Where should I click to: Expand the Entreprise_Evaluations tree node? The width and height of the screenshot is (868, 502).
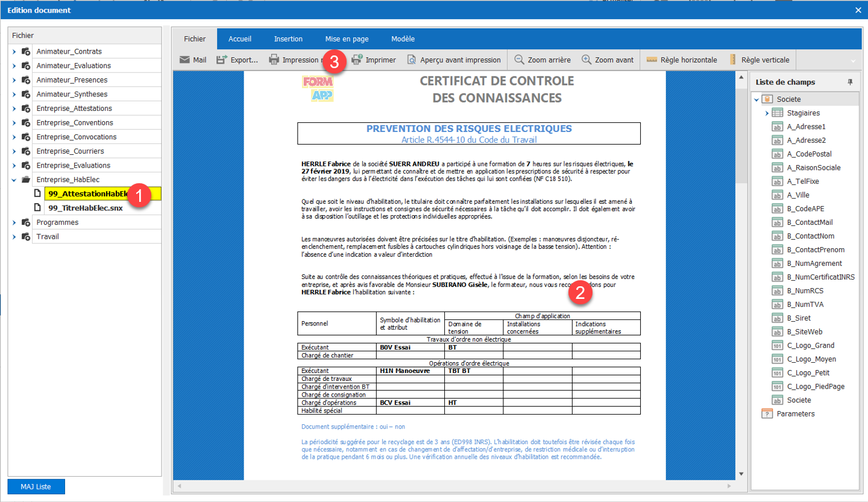pos(14,166)
